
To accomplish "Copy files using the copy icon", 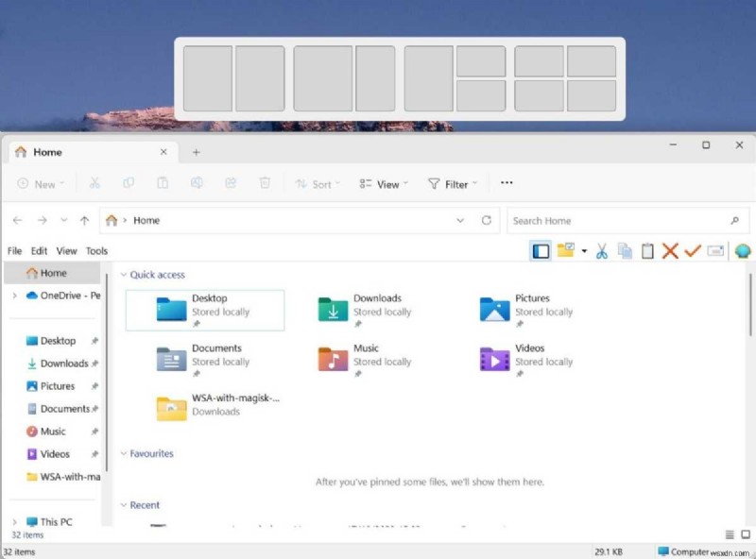I will (x=625, y=251).
